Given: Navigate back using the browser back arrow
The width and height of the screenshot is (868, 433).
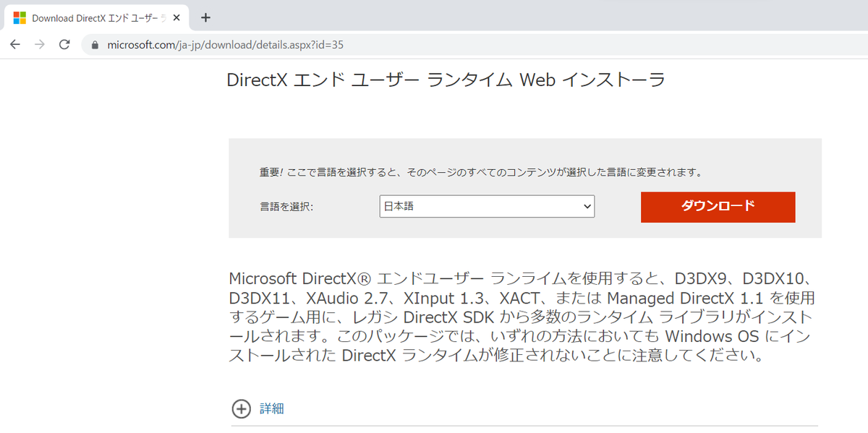Looking at the screenshot, I should [x=15, y=45].
